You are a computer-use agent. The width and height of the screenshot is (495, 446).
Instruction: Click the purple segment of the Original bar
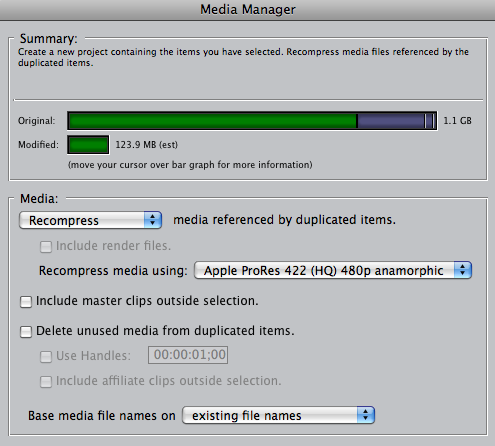coord(390,121)
